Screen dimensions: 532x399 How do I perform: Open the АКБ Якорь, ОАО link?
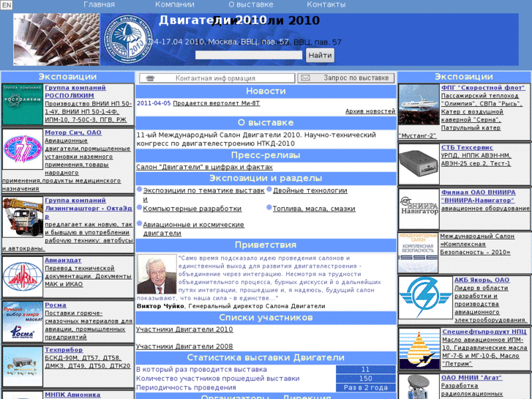pos(482,280)
